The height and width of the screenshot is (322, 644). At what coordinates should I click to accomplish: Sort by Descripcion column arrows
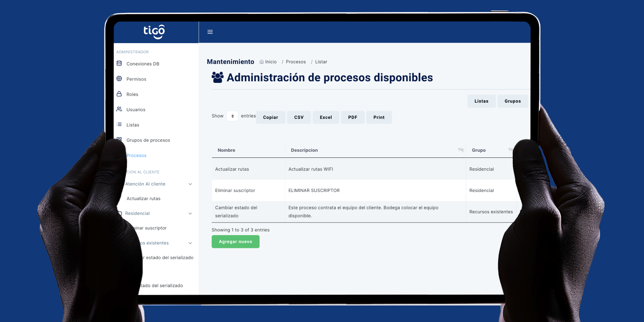pyautogui.click(x=461, y=150)
